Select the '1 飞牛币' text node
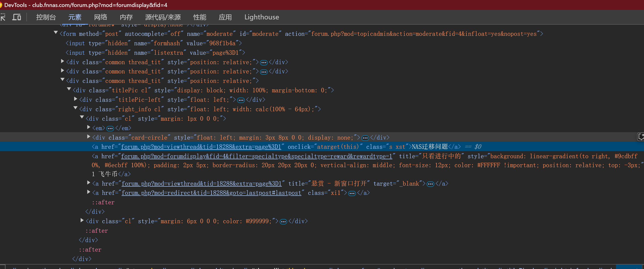The width and height of the screenshot is (644, 269). pyautogui.click(x=105, y=174)
